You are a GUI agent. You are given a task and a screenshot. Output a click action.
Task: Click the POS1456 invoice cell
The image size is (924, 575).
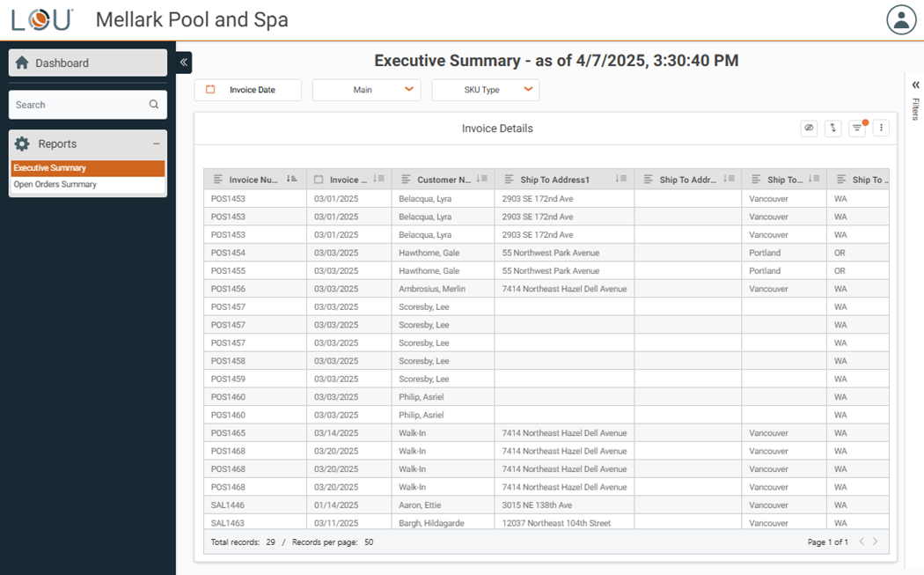point(255,289)
